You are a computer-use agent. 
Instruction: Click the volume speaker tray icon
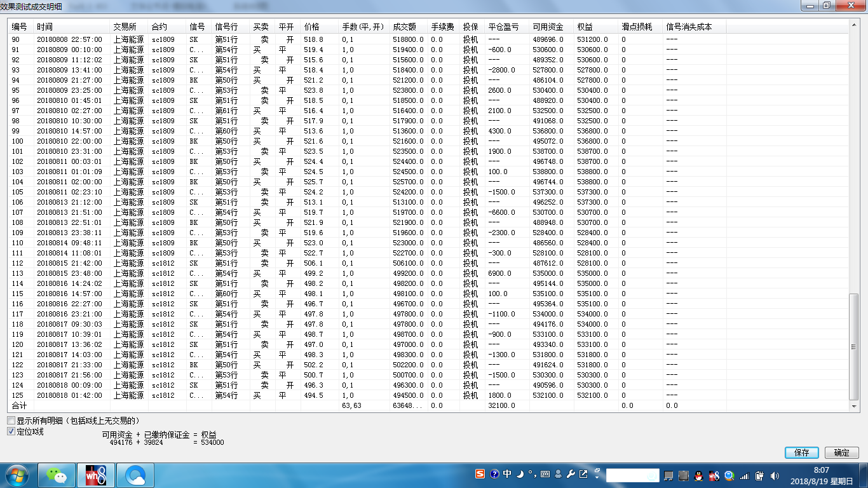pos(775,475)
